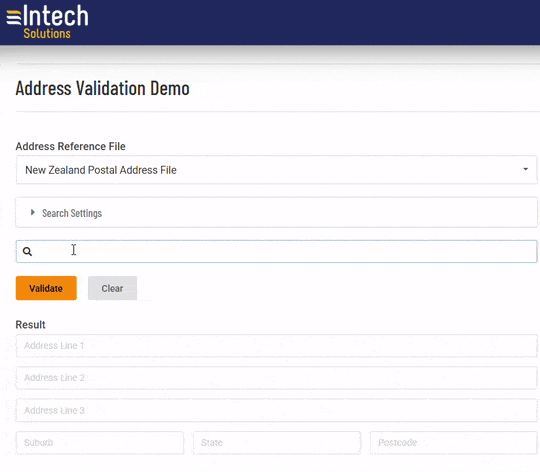Click the Address Line 3 field
Image resolution: width=540 pixels, height=472 pixels.
click(x=276, y=410)
